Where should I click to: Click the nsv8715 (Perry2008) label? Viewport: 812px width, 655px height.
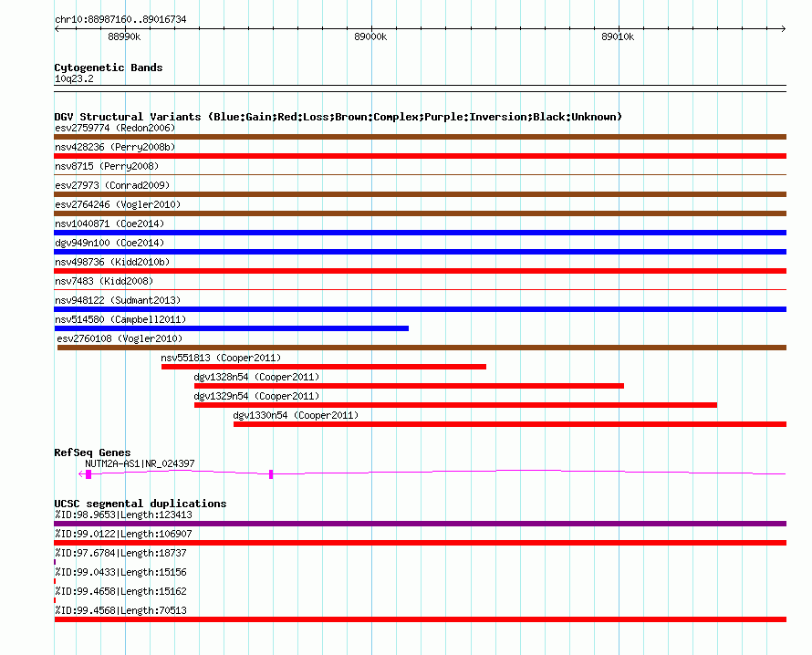pyautogui.click(x=107, y=166)
